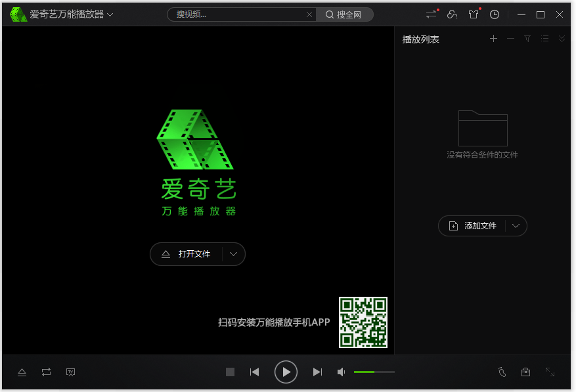Clear the search box with the X icon

309,14
